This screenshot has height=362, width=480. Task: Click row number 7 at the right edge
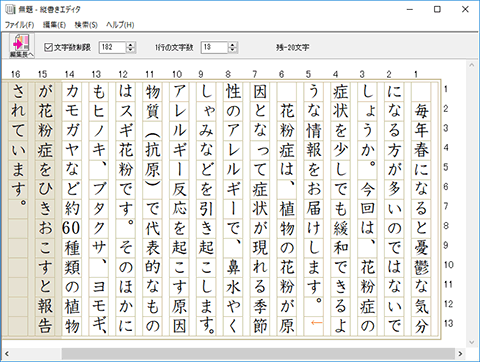click(x=446, y=206)
